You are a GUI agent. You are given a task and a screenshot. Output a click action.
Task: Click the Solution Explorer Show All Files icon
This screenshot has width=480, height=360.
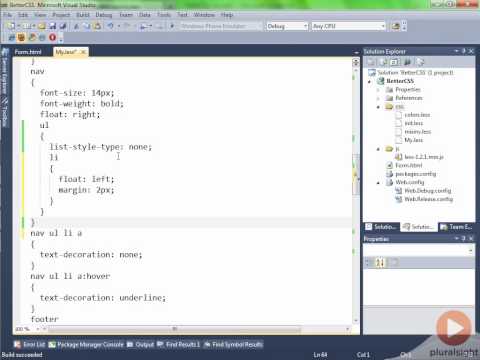[383, 62]
